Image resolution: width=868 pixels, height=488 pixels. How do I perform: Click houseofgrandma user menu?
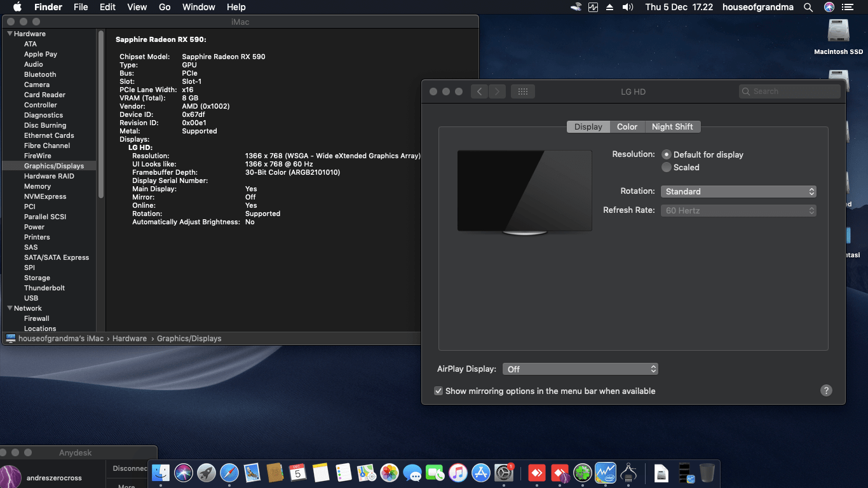click(x=757, y=7)
